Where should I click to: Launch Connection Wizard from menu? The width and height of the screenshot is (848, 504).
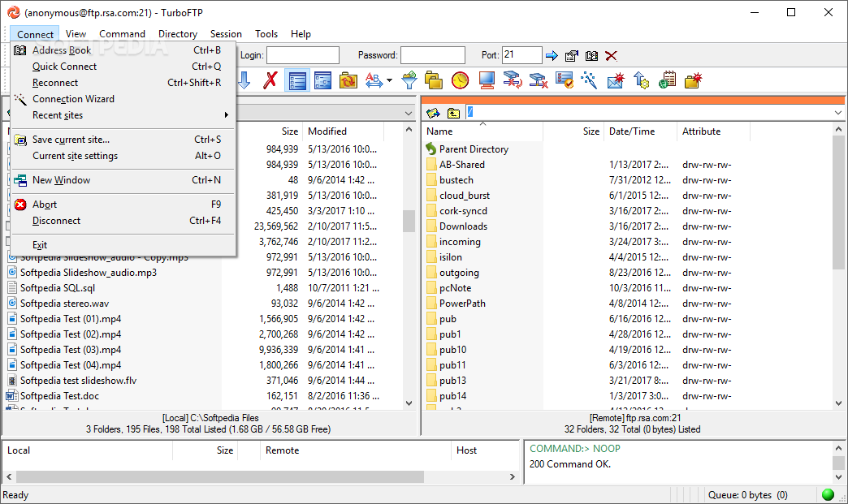123,99
